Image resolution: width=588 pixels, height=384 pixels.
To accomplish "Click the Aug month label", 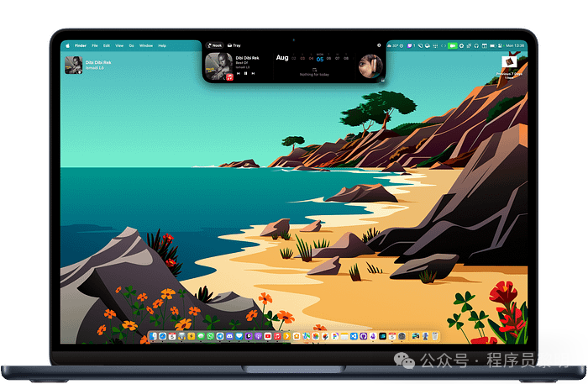I will (282, 58).
